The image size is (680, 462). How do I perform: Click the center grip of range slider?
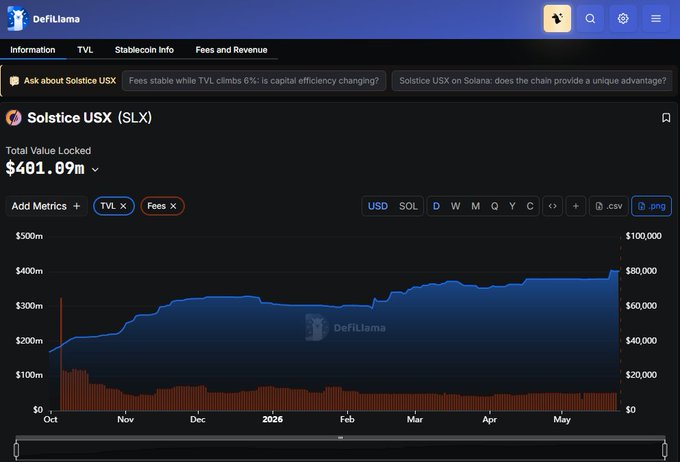coord(340,438)
